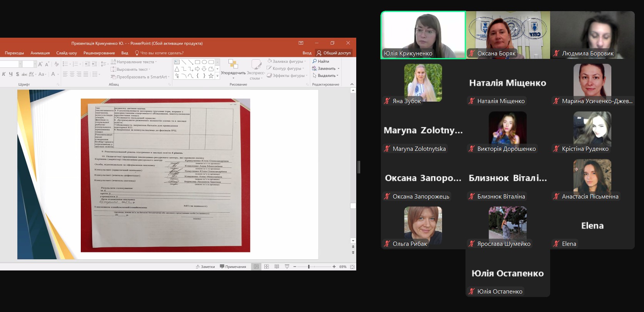Open the Анимация ribbon tab

[40, 53]
